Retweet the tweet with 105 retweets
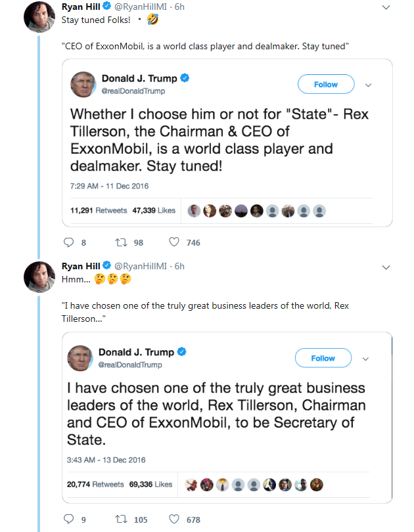The image size is (414, 532). [x=120, y=520]
